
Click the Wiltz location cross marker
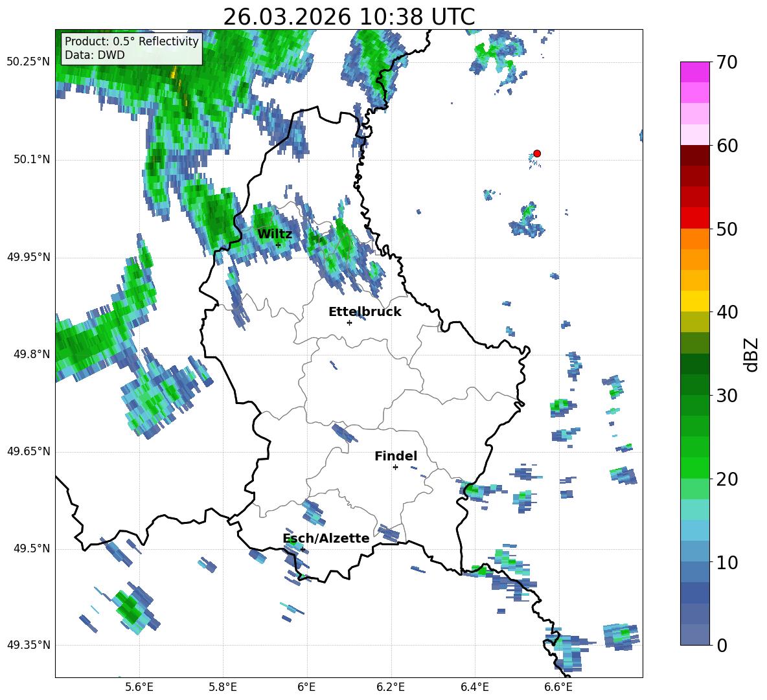(x=279, y=245)
